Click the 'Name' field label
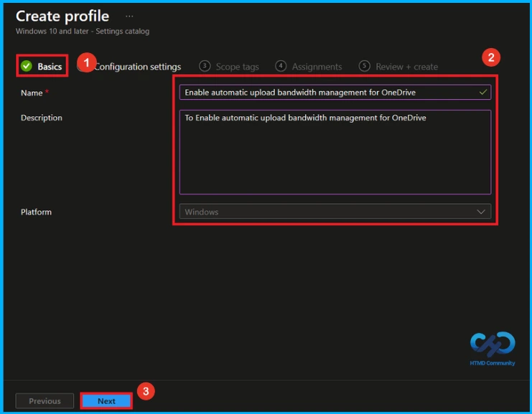This screenshot has width=532, height=414. click(x=32, y=93)
